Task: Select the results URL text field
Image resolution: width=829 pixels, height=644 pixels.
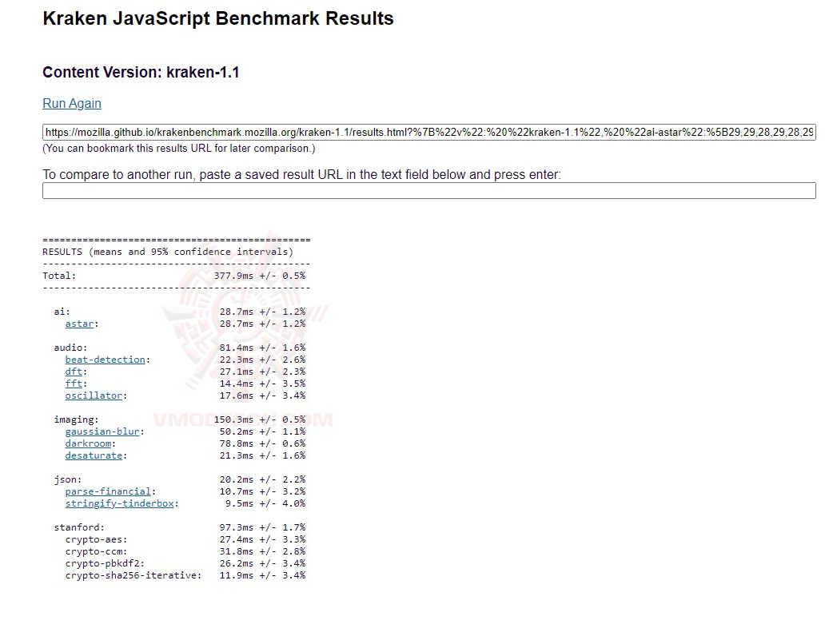Action: (428, 132)
